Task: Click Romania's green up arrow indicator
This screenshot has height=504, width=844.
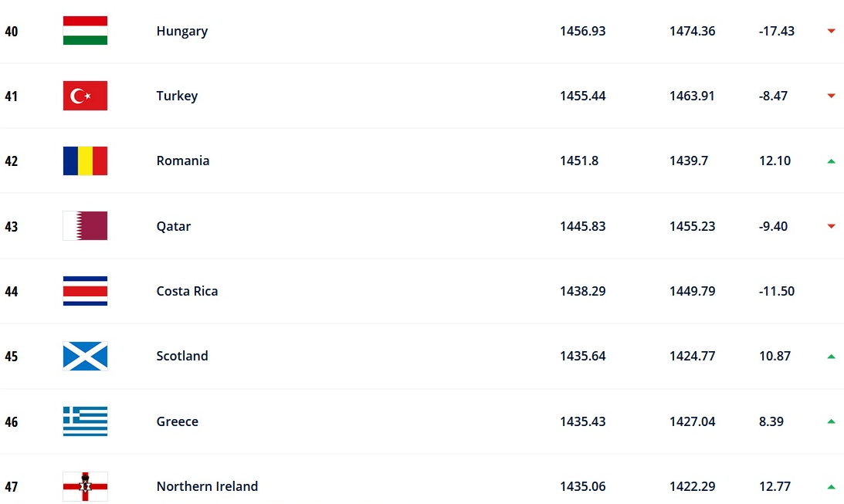Action: point(831,161)
